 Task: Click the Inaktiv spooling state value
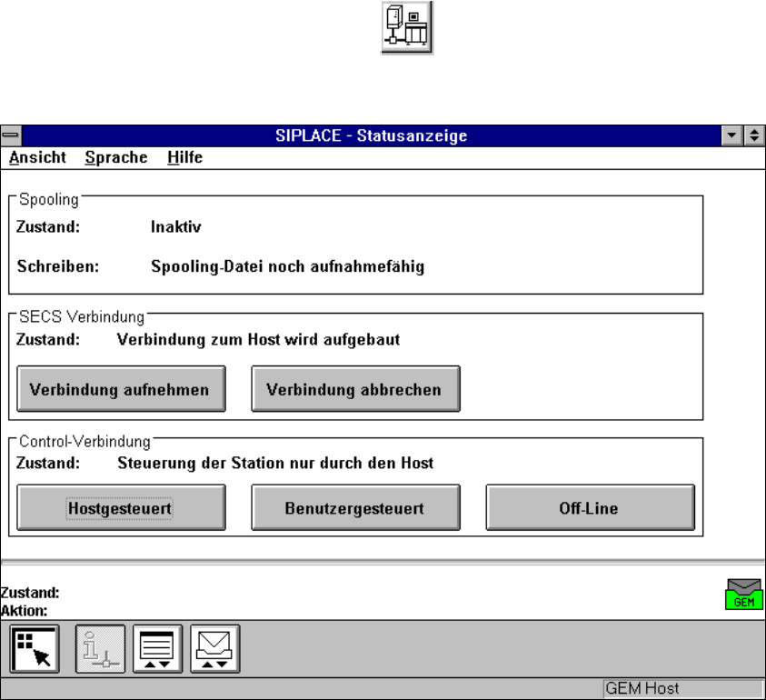coord(176,226)
